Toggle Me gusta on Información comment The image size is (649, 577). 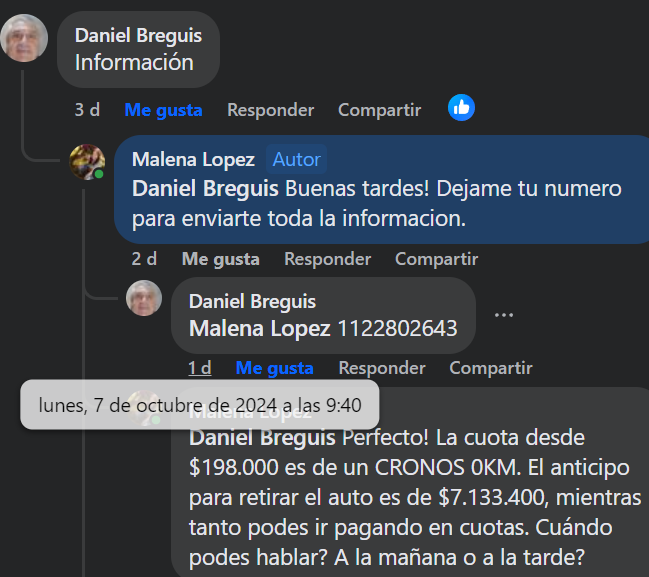pyautogui.click(x=163, y=110)
